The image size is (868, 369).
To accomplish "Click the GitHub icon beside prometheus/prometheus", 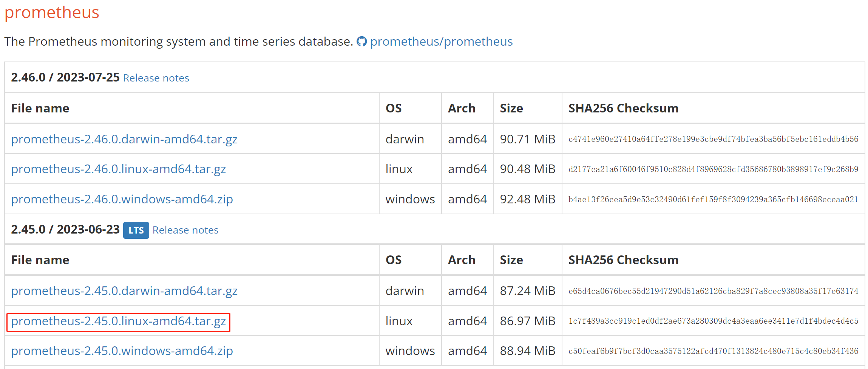I will (x=361, y=42).
